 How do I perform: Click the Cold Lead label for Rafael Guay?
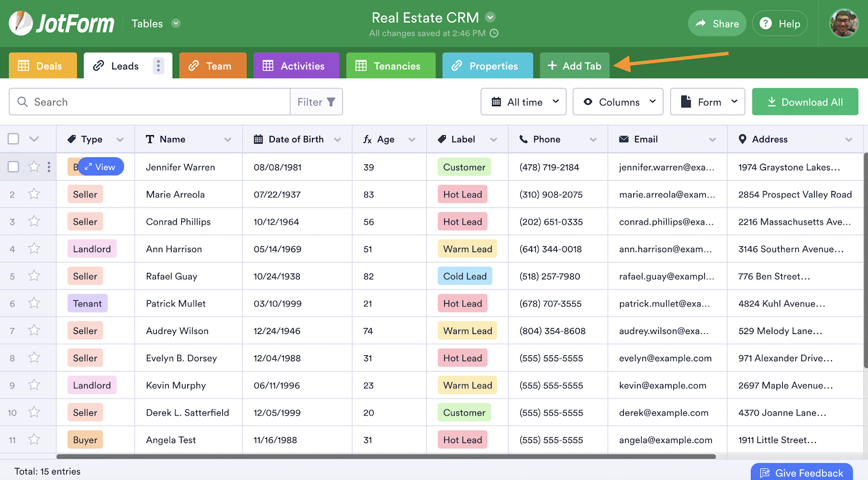click(465, 276)
